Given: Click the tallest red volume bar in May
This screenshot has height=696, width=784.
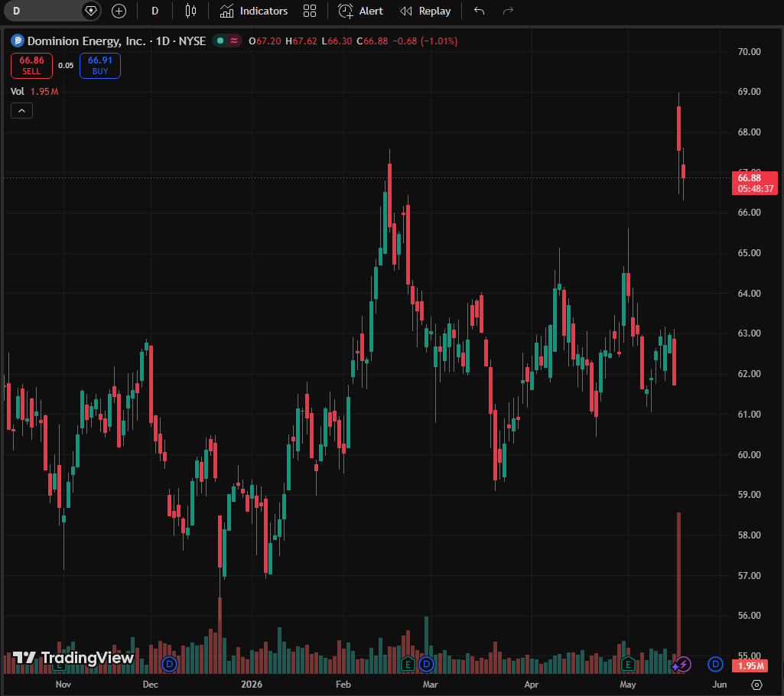Looking at the screenshot, I should click(x=678, y=593).
